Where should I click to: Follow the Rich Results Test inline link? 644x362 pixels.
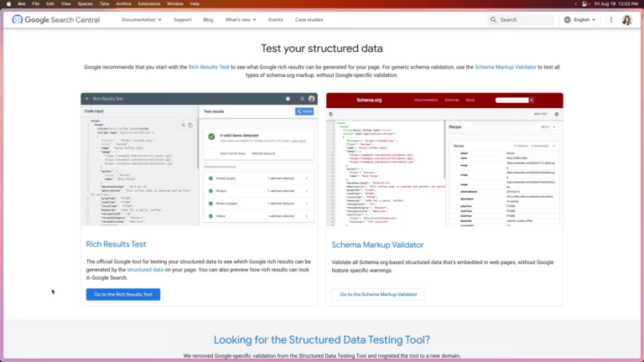click(x=209, y=67)
